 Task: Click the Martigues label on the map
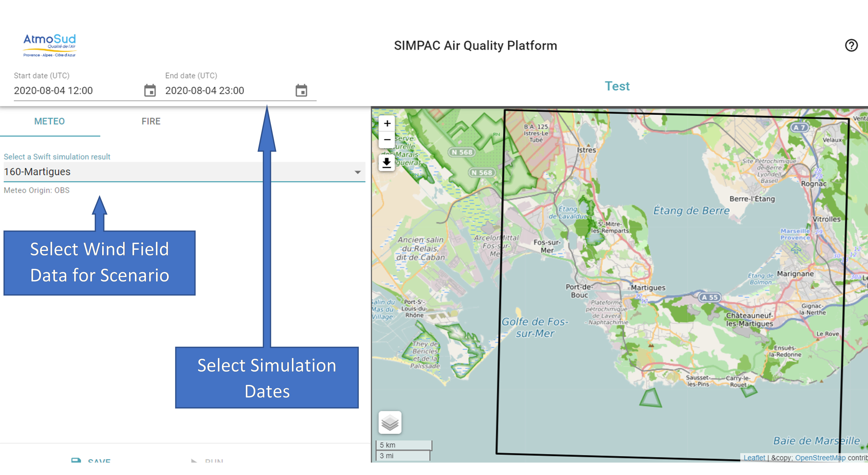(x=648, y=288)
